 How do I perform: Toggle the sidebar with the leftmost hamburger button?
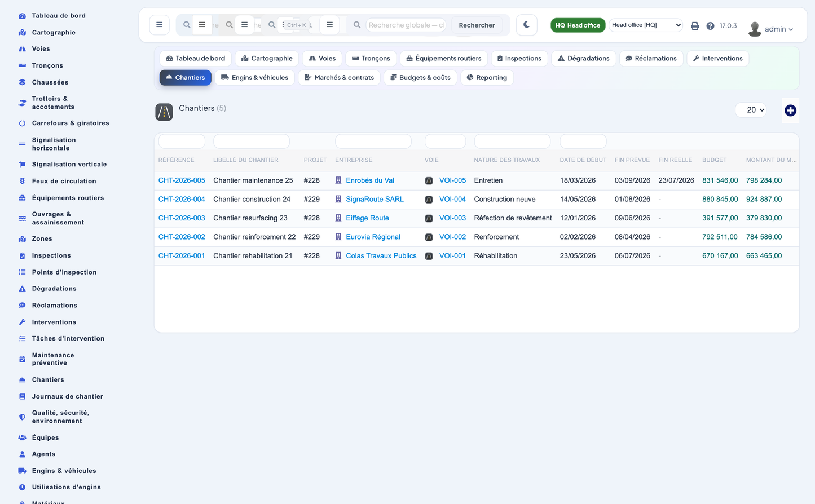[x=160, y=25]
